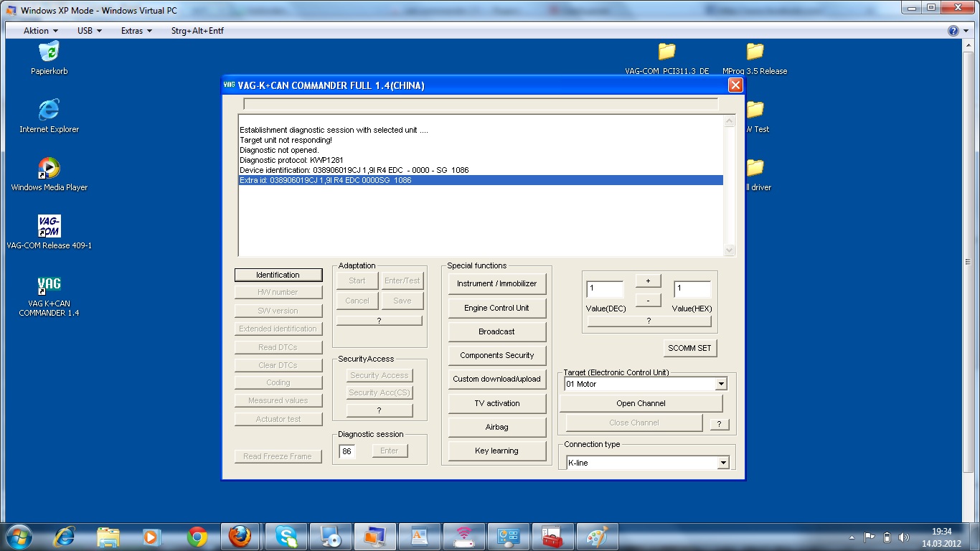Open the Target Electronic Control Unit dropdown
The height and width of the screenshot is (551, 980).
[x=721, y=385]
